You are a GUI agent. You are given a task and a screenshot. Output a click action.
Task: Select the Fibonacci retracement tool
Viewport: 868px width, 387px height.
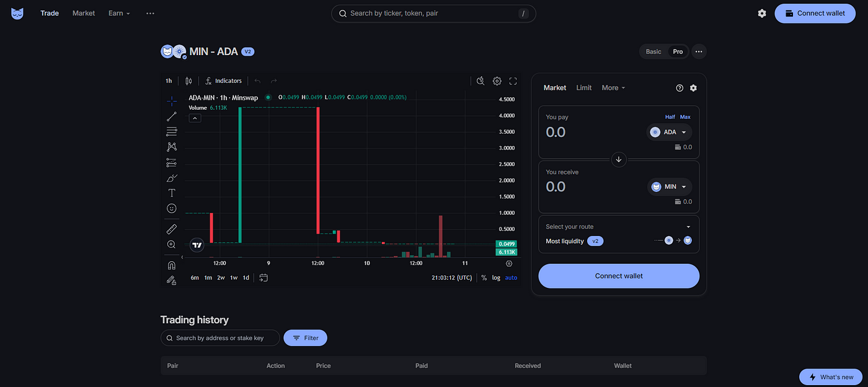(172, 131)
